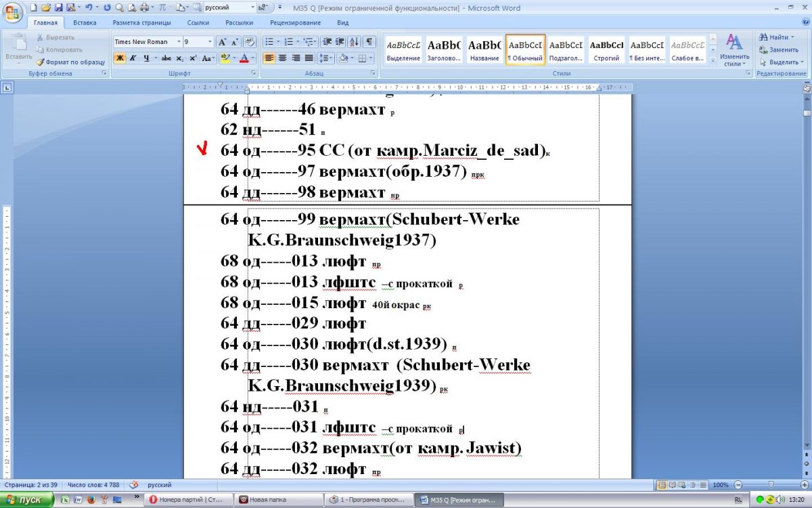Image resolution: width=812 pixels, height=508 pixels.
Task: Shrink font size button
Action: pos(235,42)
